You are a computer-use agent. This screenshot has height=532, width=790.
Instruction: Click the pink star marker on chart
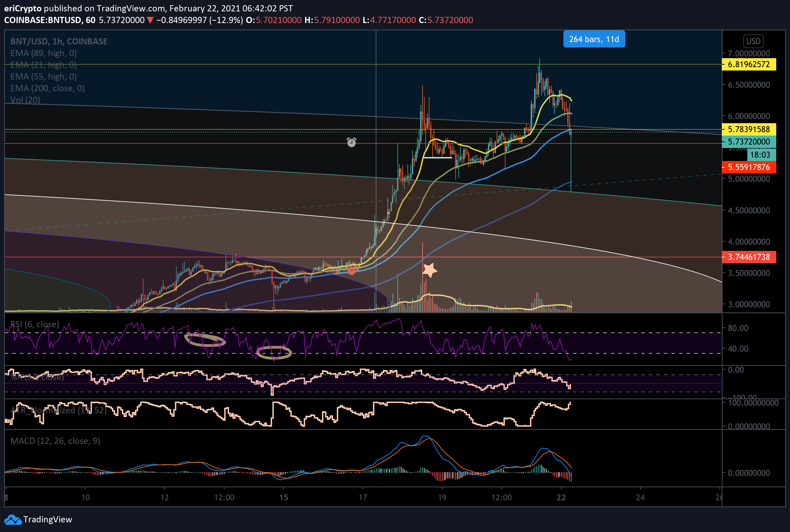click(x=430, y=270)
